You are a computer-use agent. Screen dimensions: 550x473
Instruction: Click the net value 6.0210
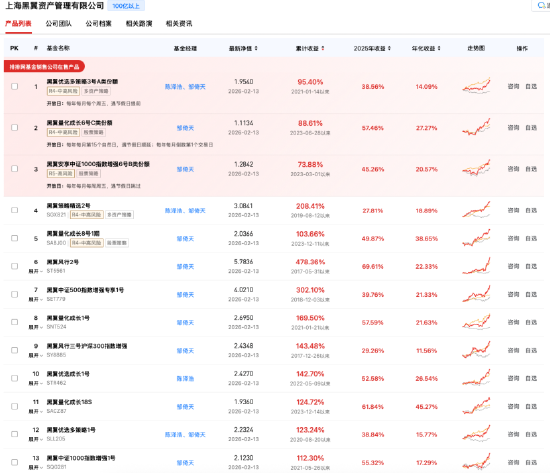pos(243,289)
